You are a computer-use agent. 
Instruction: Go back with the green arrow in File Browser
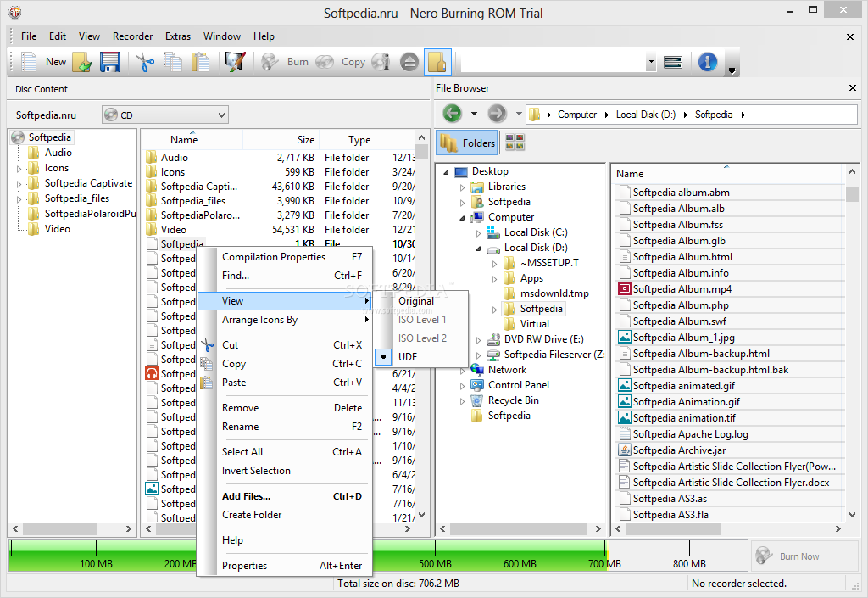[x=453, y=114]
